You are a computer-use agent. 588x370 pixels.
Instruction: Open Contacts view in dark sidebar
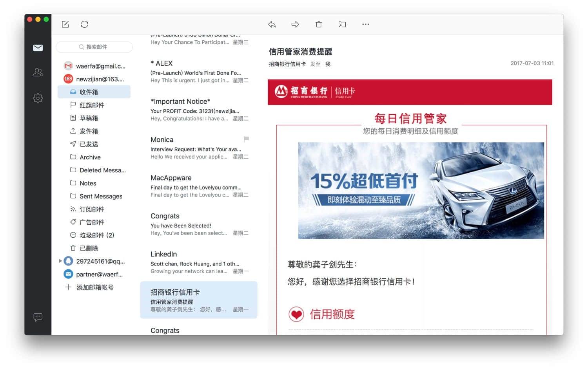pos(38,72)
